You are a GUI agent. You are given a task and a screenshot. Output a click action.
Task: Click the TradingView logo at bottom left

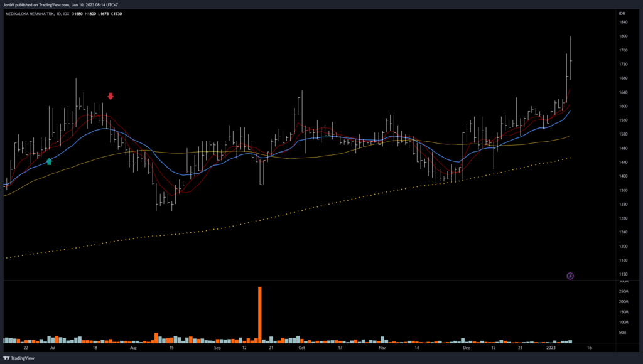pos(18,358)
